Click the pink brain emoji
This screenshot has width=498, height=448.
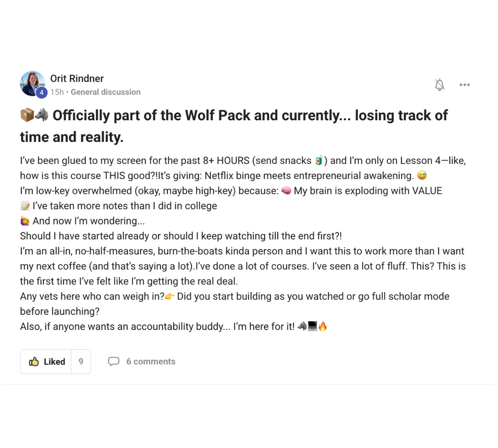pos(286,191)
